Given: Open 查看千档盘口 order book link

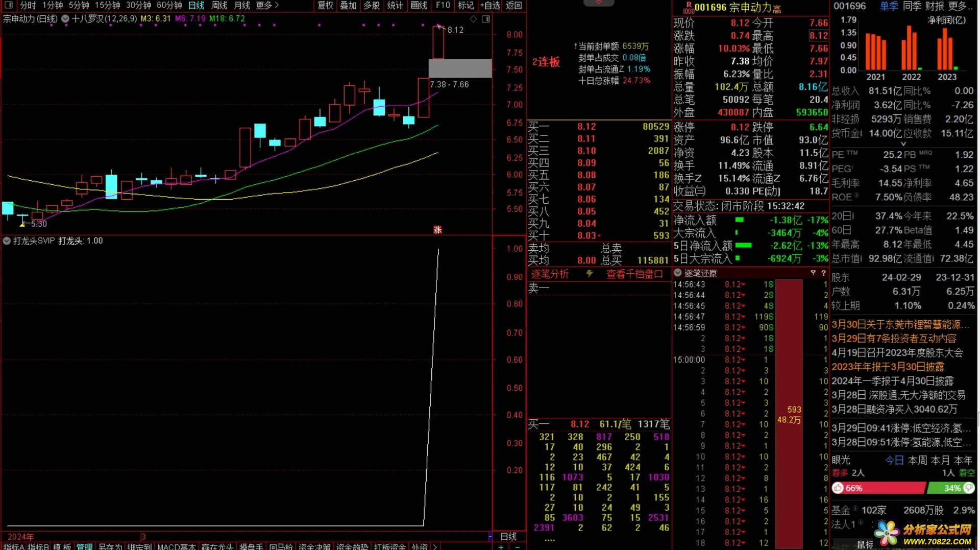Looking at the screenshot, I should pos(634,274).
